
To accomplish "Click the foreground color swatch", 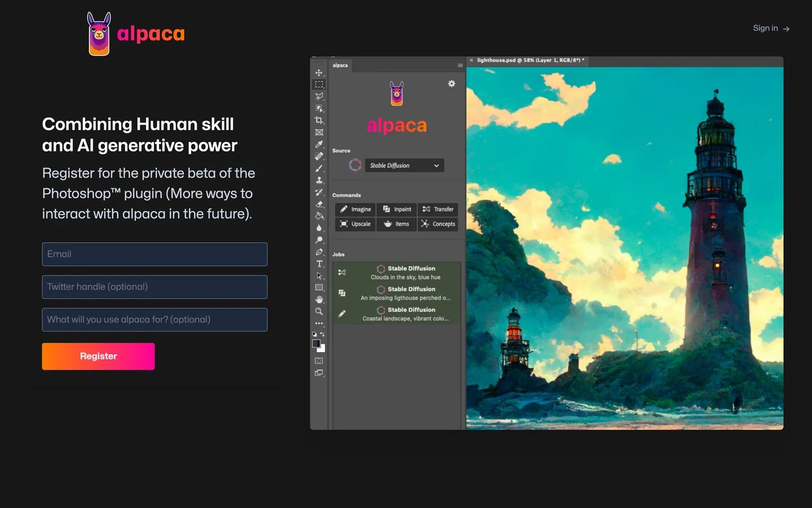I will pos(316,344).
